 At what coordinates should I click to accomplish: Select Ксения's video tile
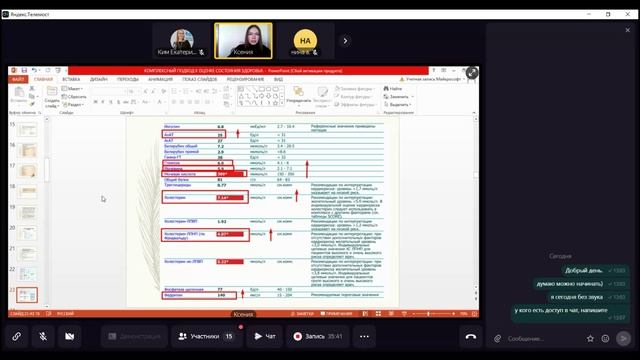coord(244,41)
